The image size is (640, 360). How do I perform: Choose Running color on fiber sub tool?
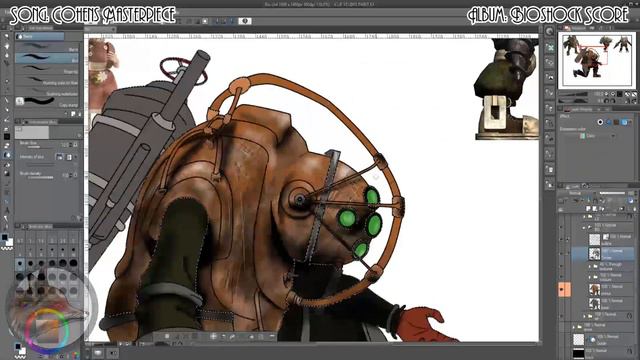47,80
